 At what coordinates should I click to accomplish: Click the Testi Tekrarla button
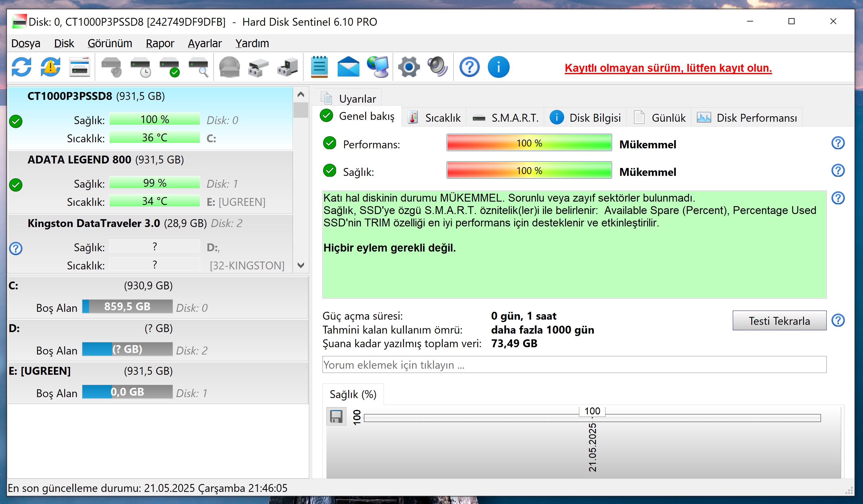pyautogui.click(x=779, y=321)
